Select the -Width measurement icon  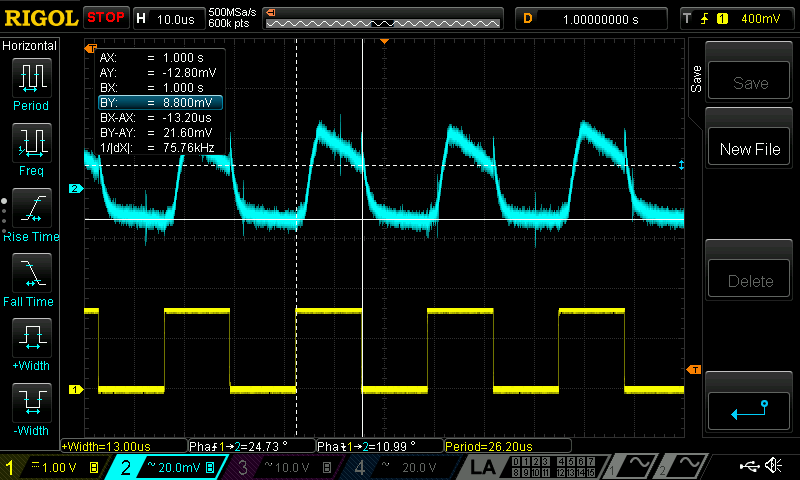(32, 402)
